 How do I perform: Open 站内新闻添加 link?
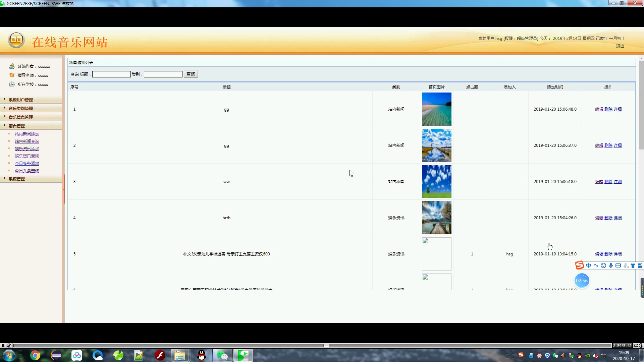(27, 134)
